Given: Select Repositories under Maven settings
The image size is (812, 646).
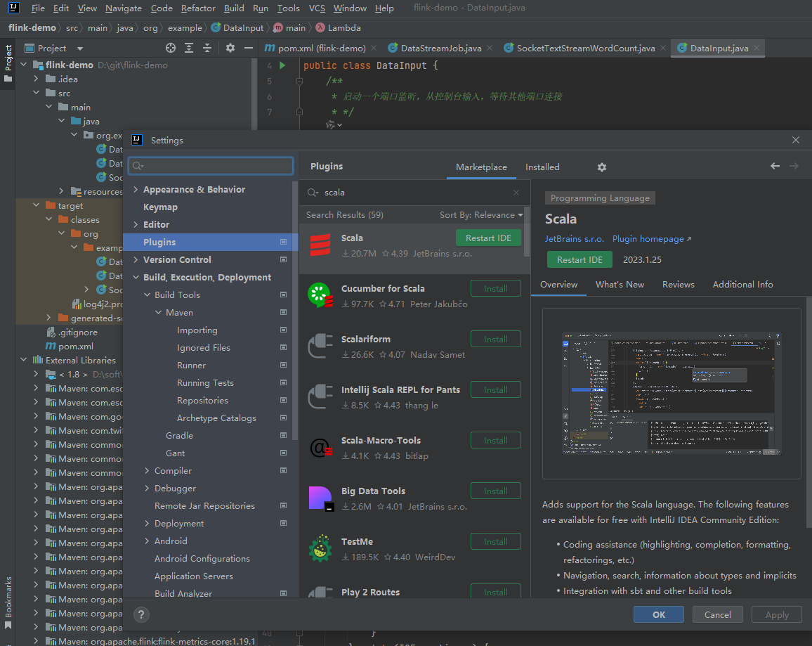Looking at the screenshot, I should pyautogui.click(x=202, y=401).
